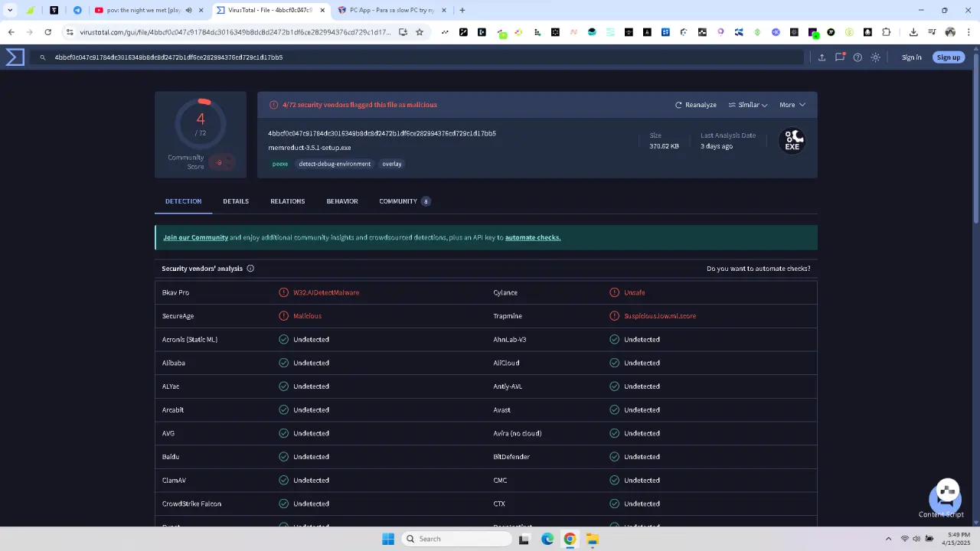
Task: Click the SecureAge Malicious warning icon
Action: [284, 316]
